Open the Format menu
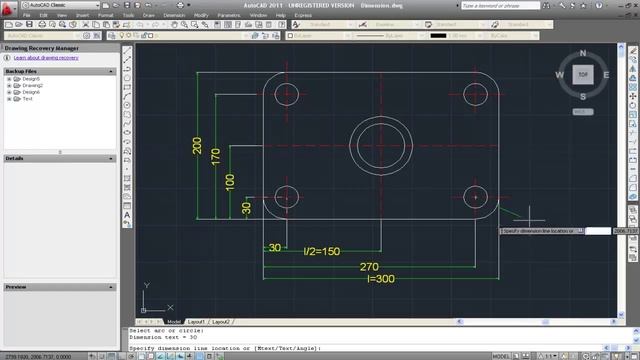This screenshot has height=360, width=640. 105,15
